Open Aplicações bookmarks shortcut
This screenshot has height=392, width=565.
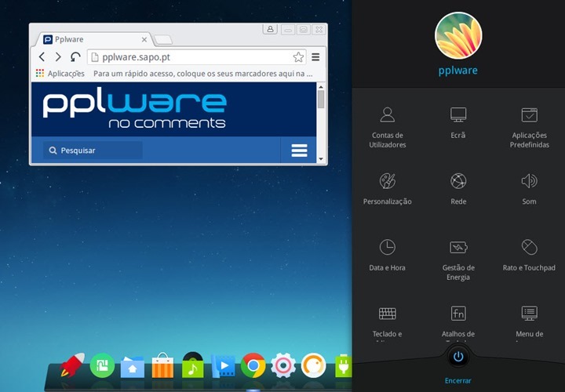(60, 74)
